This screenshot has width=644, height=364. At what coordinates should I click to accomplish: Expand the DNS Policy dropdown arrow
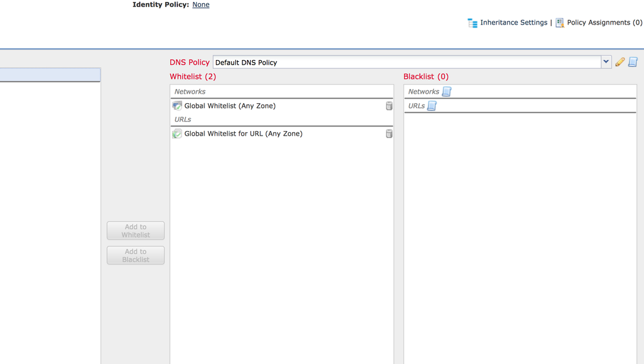click(606, 62)
